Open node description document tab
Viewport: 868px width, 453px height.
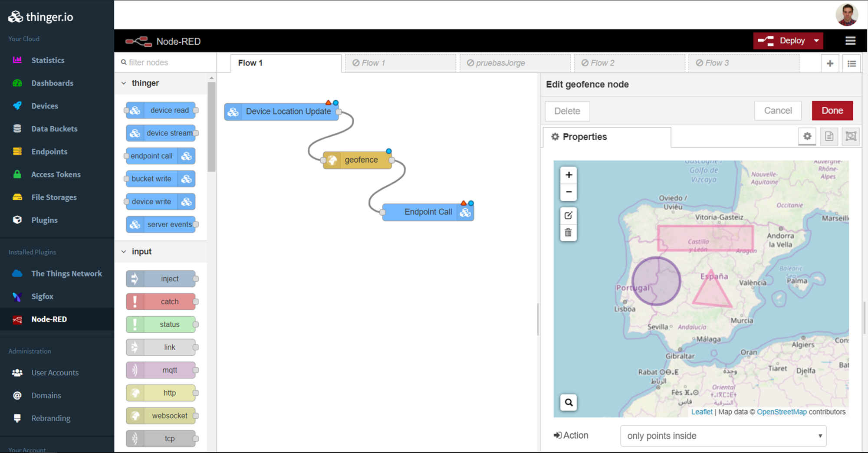(x=829, y=137)
